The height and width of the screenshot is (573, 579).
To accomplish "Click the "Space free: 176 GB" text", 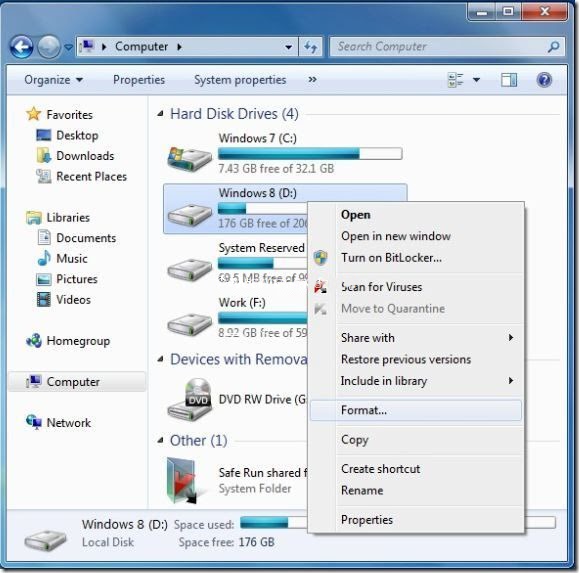I will tap(226, 542).
